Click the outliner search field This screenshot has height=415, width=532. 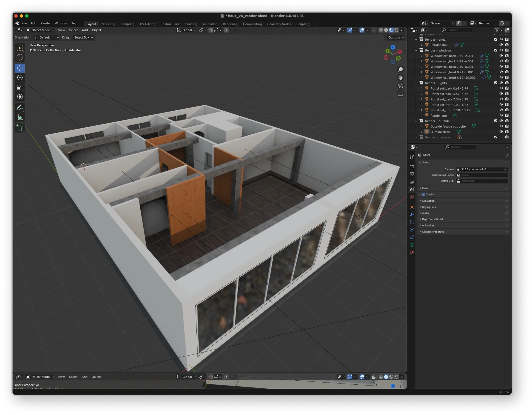click(457, 30)
